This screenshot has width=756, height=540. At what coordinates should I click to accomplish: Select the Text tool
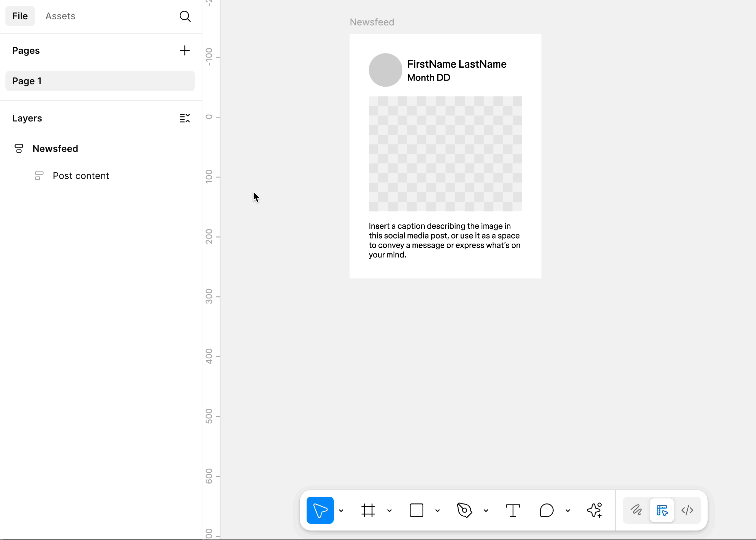[513, 510]
